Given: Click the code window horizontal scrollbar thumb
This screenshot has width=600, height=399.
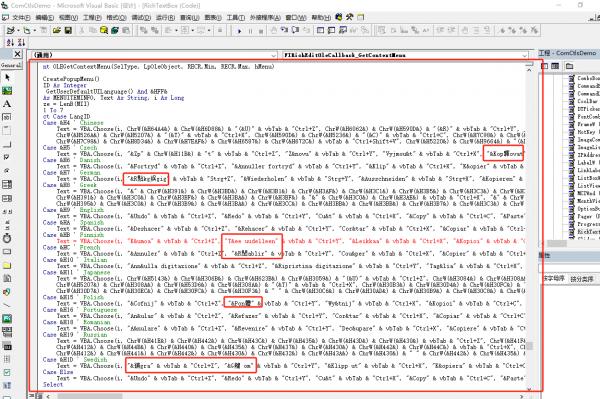Looking at the screenshot, I should click(x=90, y=396).
